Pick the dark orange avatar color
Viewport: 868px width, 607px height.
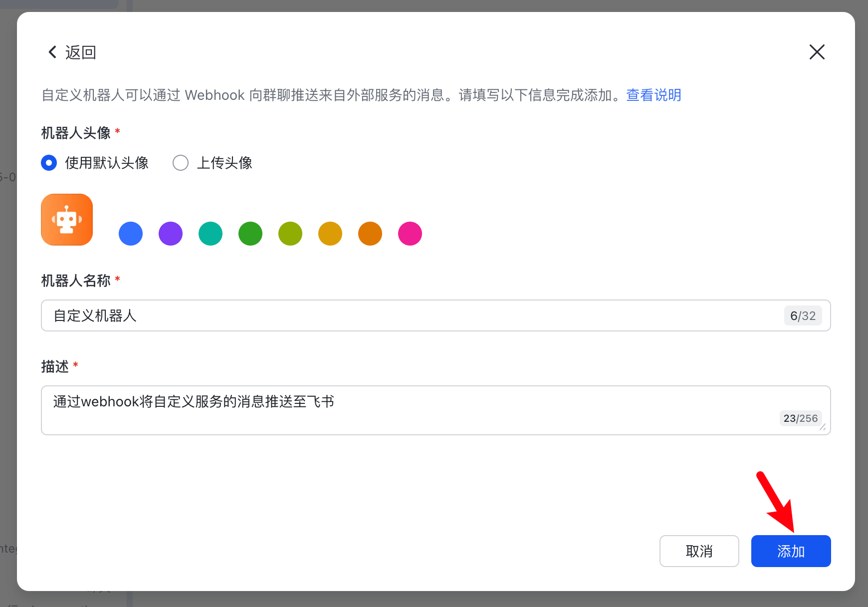click(x=370, y=234)
